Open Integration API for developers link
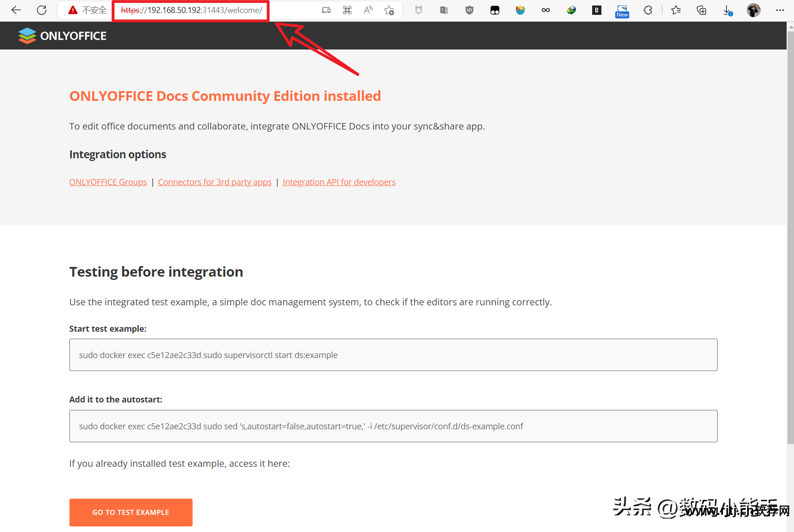 pos(339,182)
